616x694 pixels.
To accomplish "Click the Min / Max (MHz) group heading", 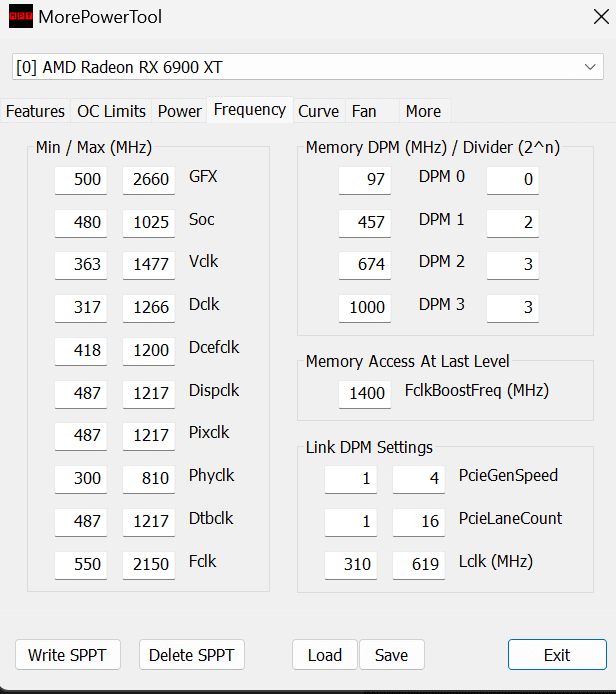I will point(94,147).
